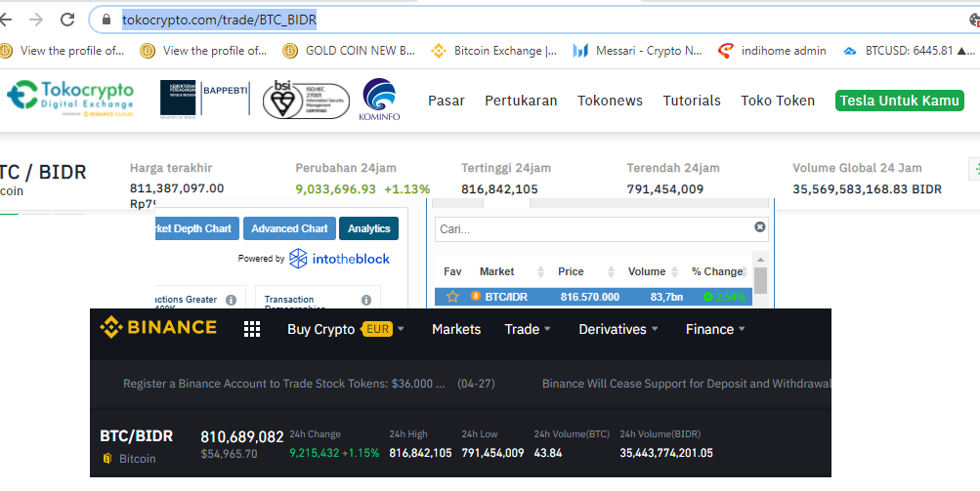The height and width of the screenshot is (491, 980).
Task: Click the 35,569,583,168.83 BIDR volume value
Action: click(867, 188)
